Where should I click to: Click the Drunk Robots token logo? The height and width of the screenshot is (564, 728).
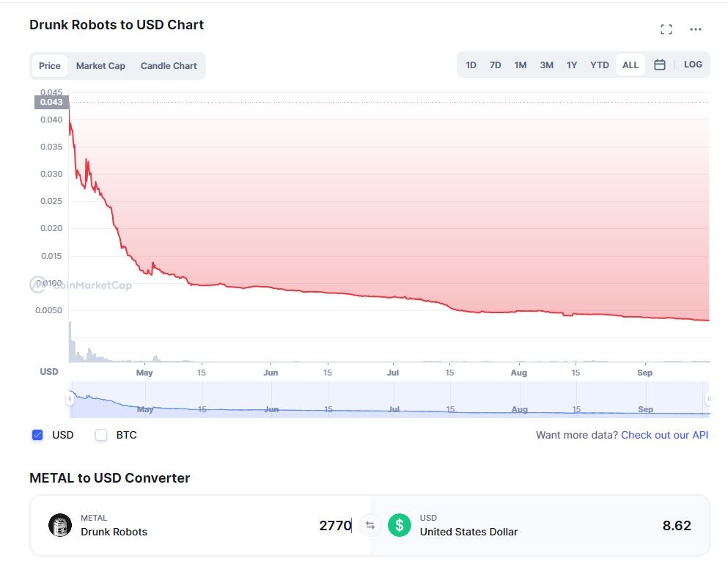click(60, 525)
